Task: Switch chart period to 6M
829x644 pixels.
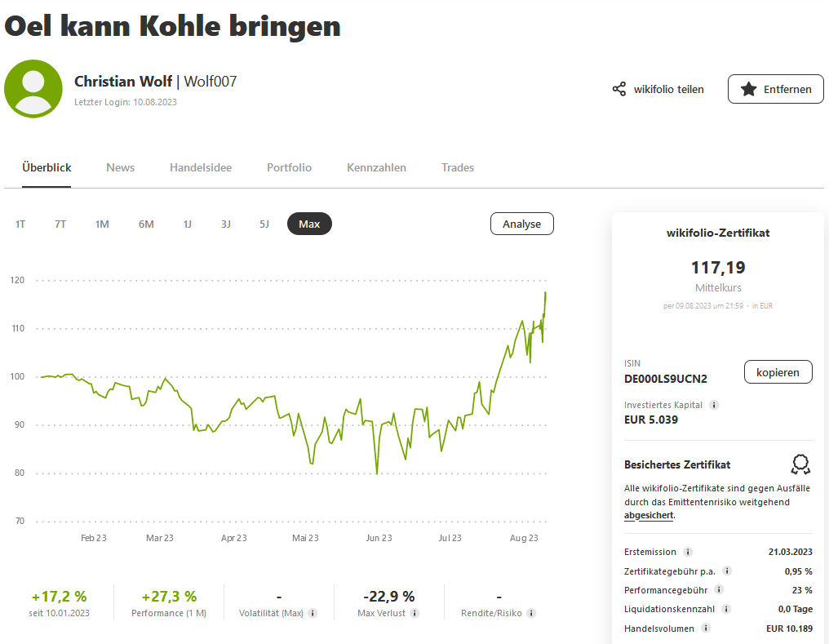Action: click(146, 224)
